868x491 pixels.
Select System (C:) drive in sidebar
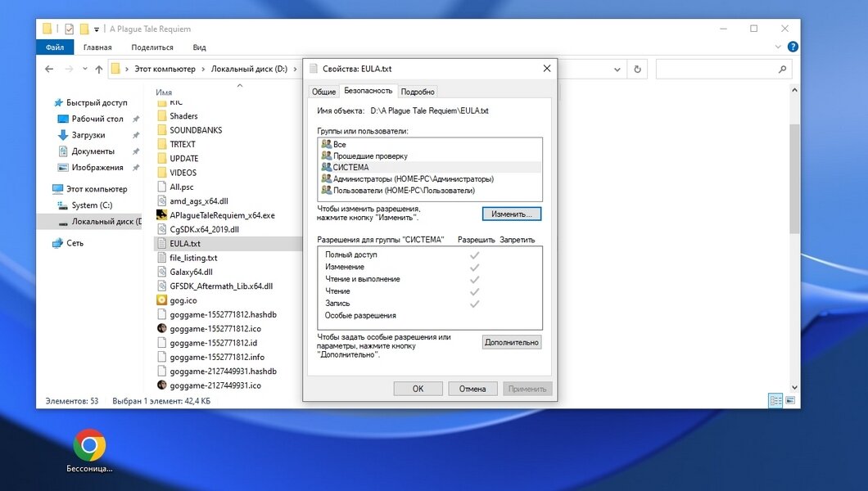point(92,205)
